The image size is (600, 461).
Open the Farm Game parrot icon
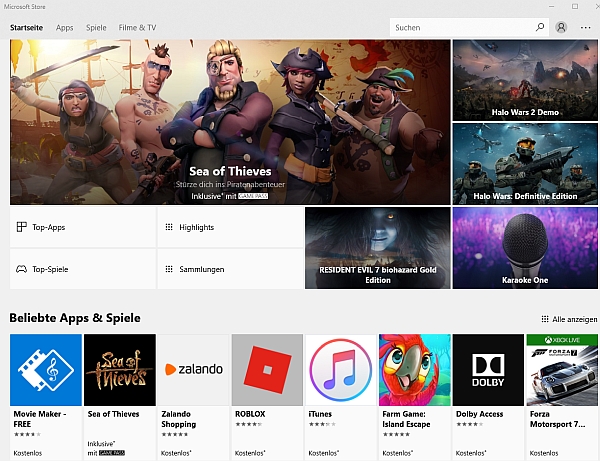(415, 370)
